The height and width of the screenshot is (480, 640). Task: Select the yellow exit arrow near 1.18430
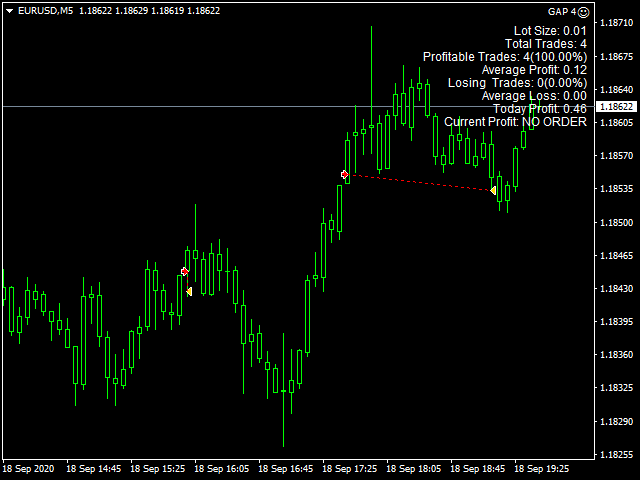click(189, 291)
